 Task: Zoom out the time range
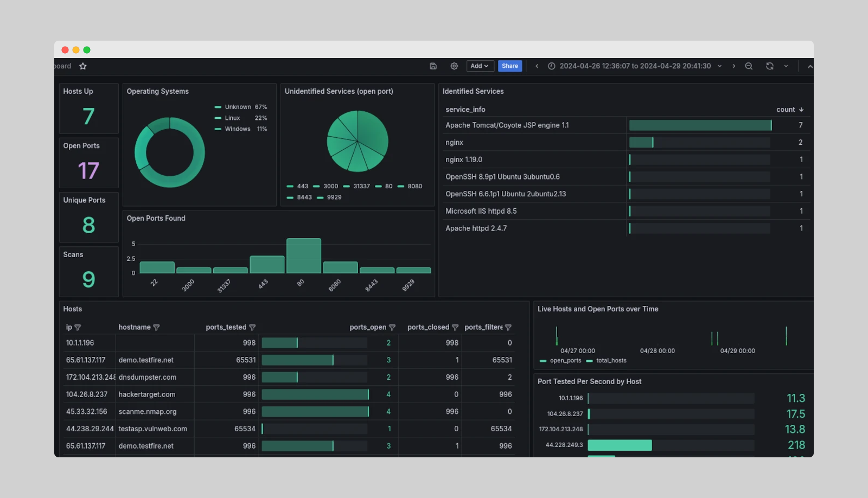point(749,66)
